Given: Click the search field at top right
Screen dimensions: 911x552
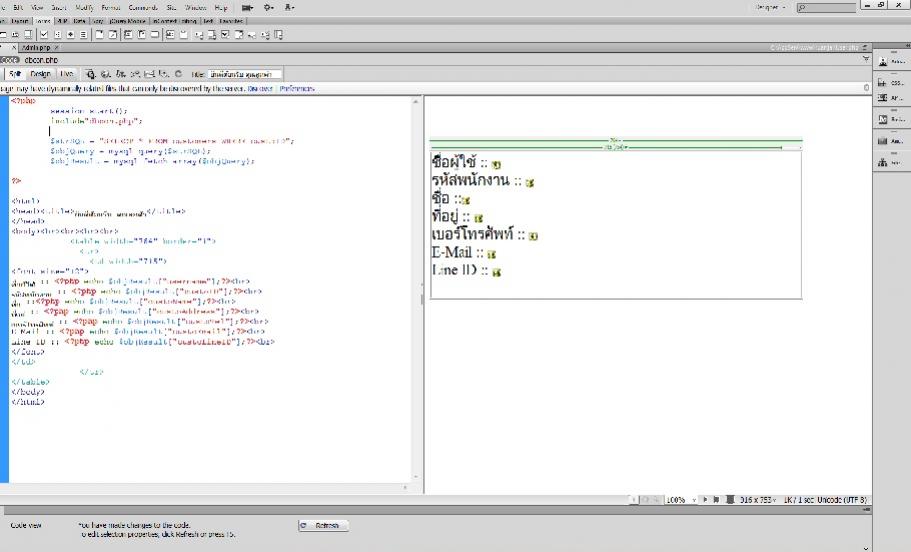Looking at the screenshot, I should click(826, 8).
